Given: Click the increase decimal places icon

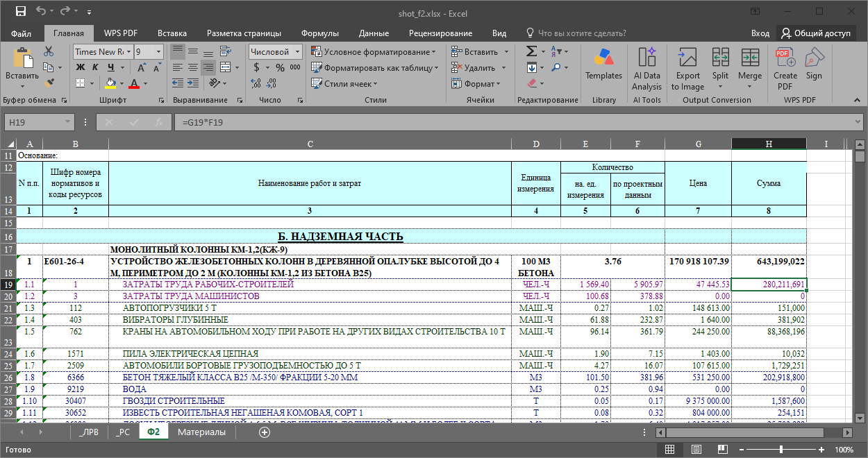Looking at the screenshot, I should (x=257, y=83).
